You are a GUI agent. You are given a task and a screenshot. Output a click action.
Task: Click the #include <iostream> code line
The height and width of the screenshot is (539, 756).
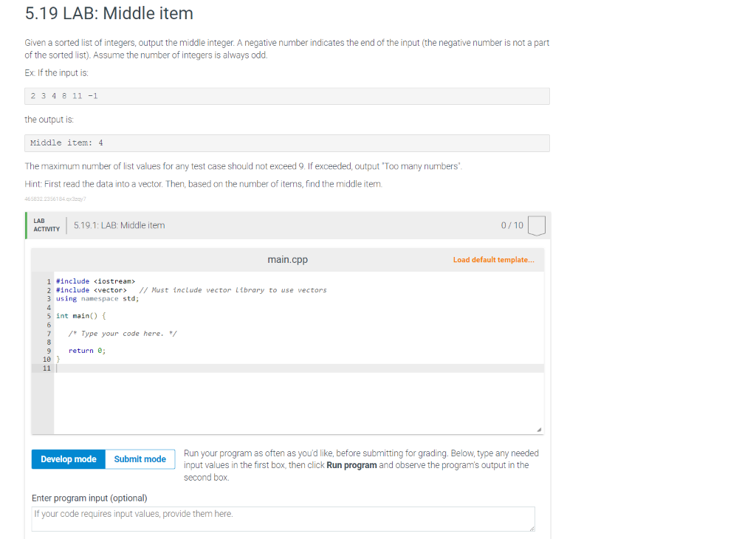[x=96, y=281]
